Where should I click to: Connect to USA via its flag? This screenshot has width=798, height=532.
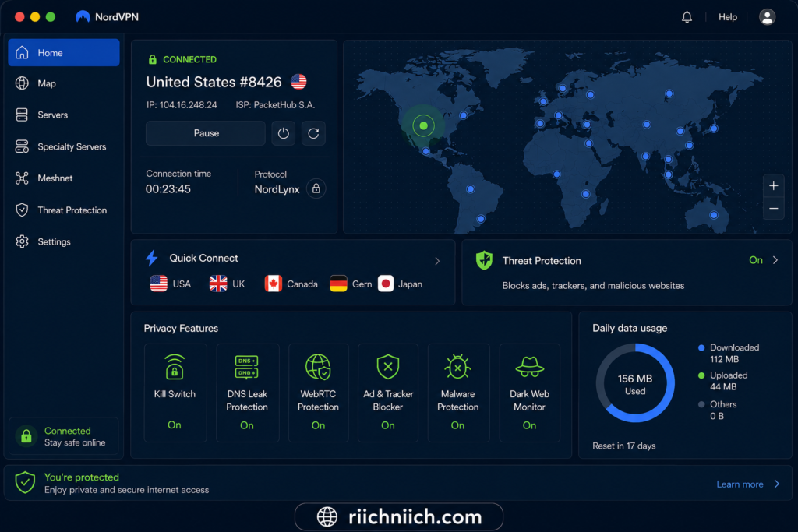click(x=159, y=284)
